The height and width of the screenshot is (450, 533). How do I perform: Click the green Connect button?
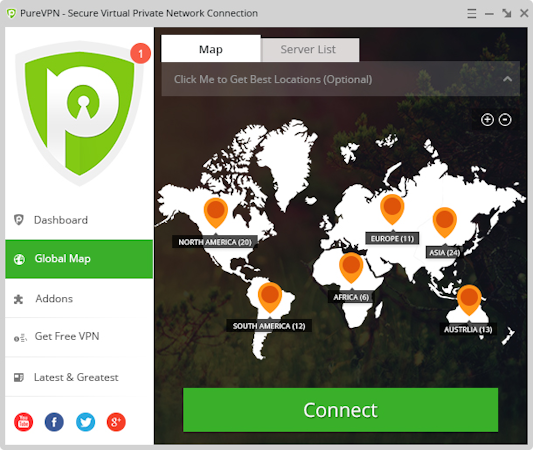340,410
